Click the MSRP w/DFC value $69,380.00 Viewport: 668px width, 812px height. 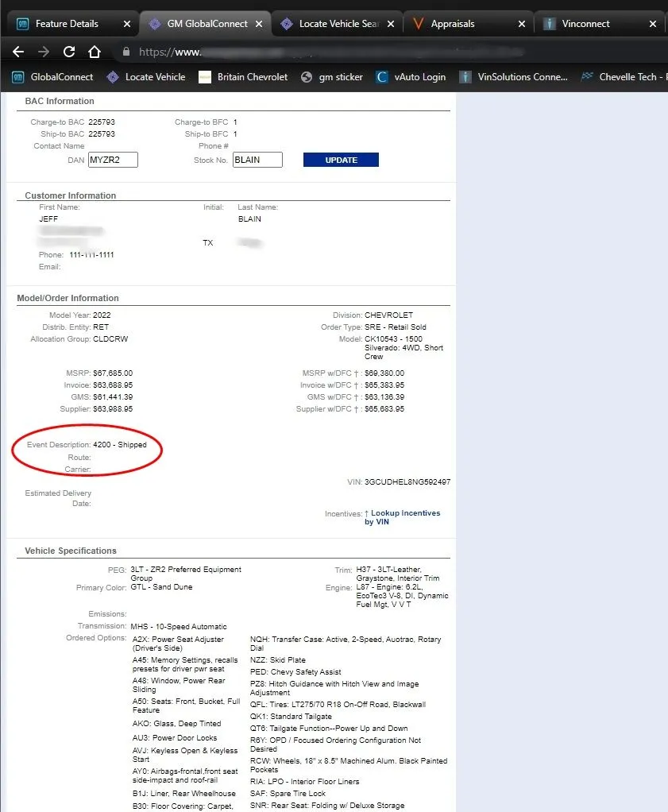click(384, 373)
